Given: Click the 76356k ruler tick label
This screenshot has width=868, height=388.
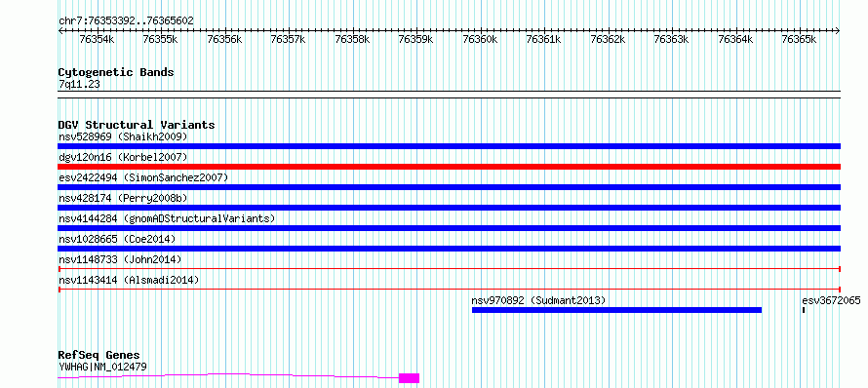Looking at the screenshot, I should (x=224, y=39).
